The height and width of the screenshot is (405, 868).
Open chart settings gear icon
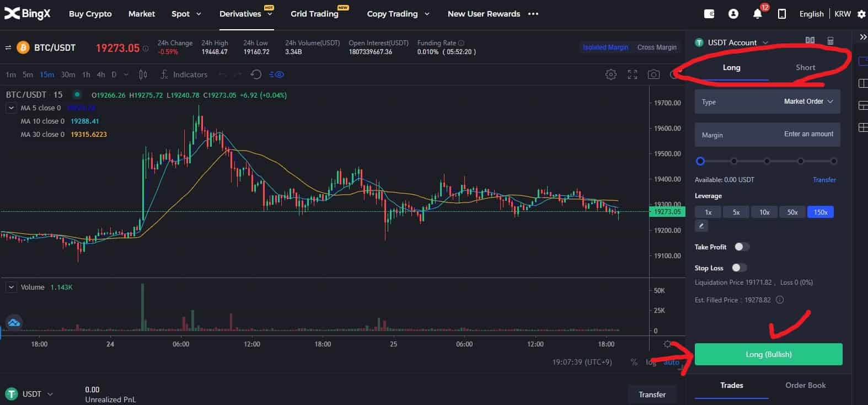[x=610, y=74]
